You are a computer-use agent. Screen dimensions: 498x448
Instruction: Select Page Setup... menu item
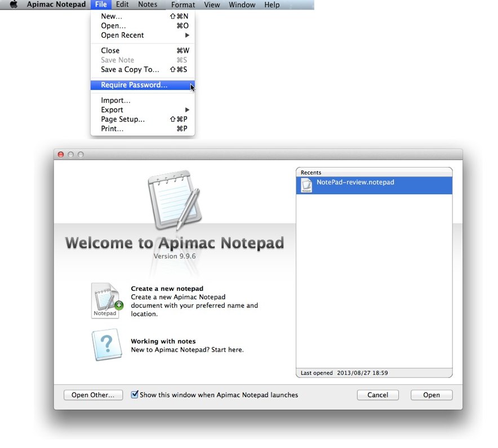coord(143,119)
